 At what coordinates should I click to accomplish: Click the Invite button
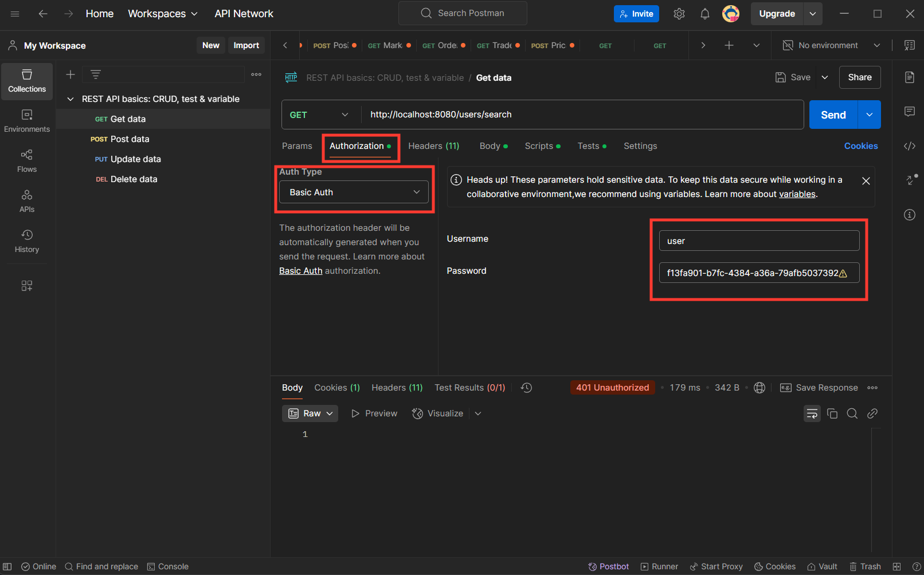[x=636, y=14]
